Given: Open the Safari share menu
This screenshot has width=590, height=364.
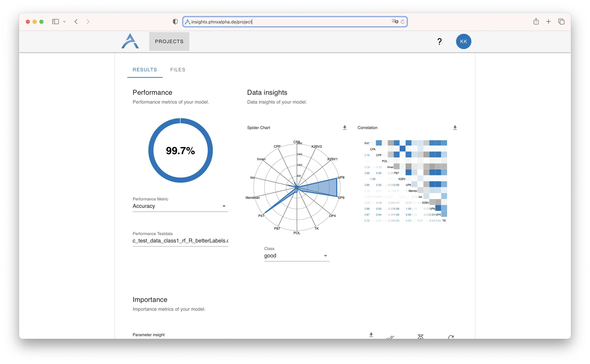Looking at the screenshot, I should 536,21.
